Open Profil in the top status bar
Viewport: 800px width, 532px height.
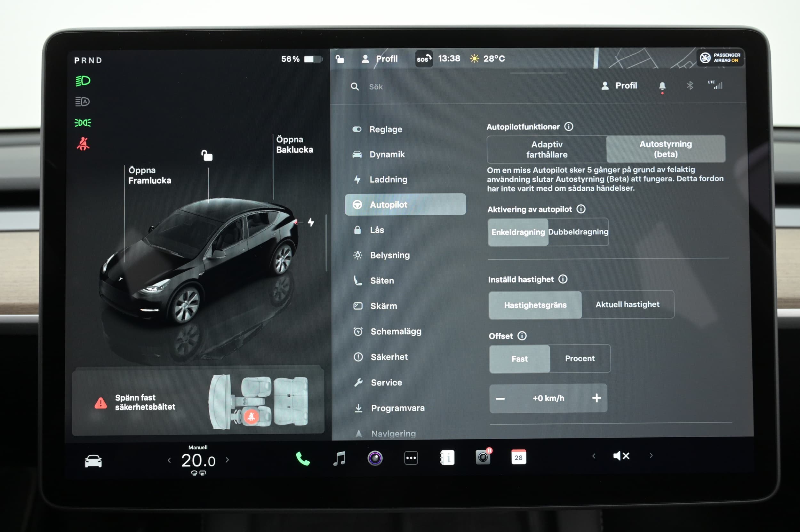(x=380, y=59)
